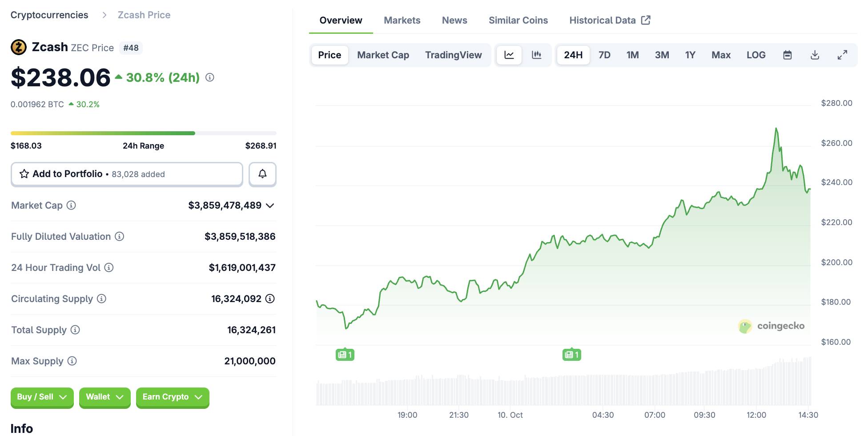Open the news marker near 04:30

[x=571, y=355]
